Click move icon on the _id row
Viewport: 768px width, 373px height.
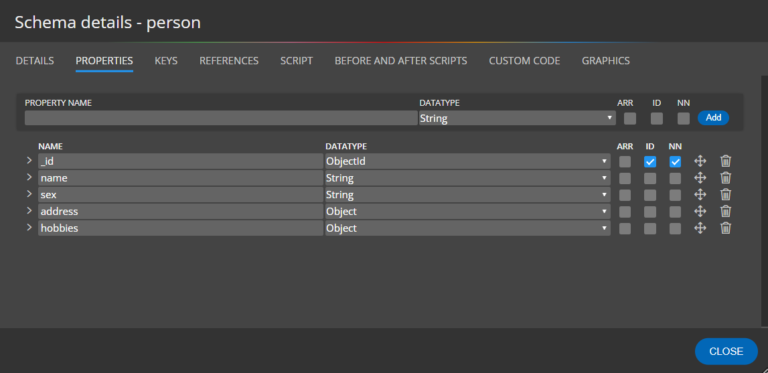coord(700,161)
